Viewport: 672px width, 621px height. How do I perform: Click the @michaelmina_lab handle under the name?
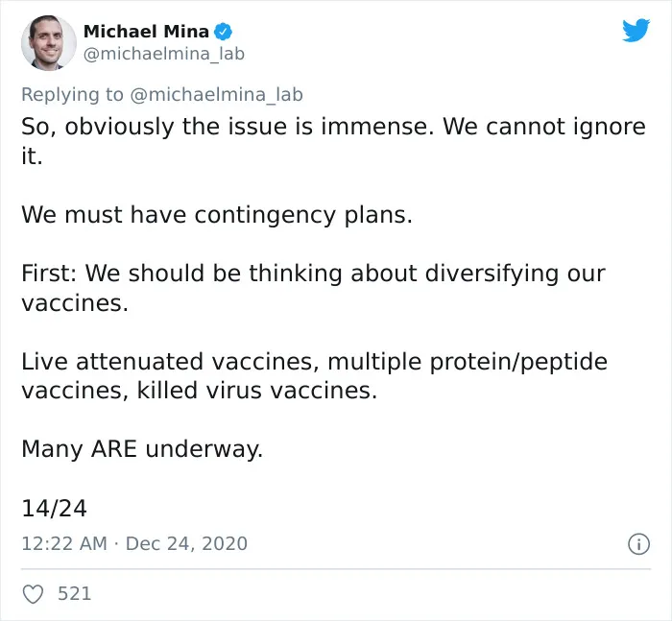[x=164, y=54]
